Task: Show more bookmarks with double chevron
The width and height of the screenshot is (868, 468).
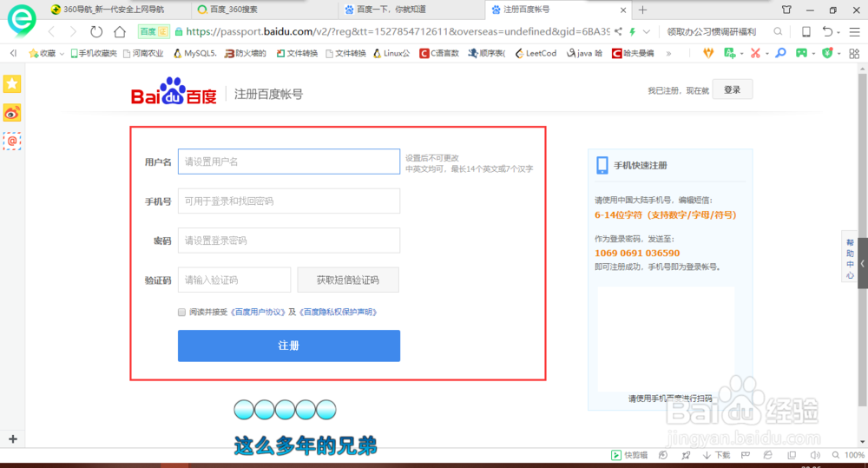Action: point(668,54)
